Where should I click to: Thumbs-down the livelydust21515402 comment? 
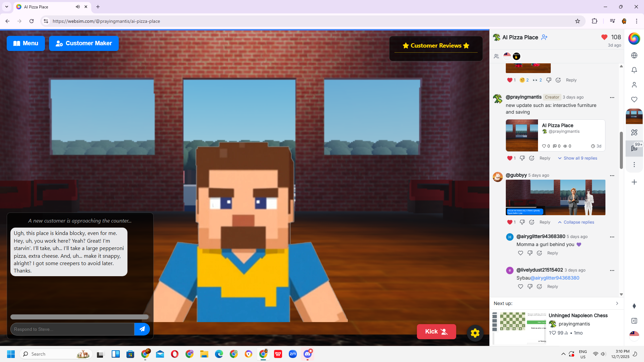pos(530,287)
